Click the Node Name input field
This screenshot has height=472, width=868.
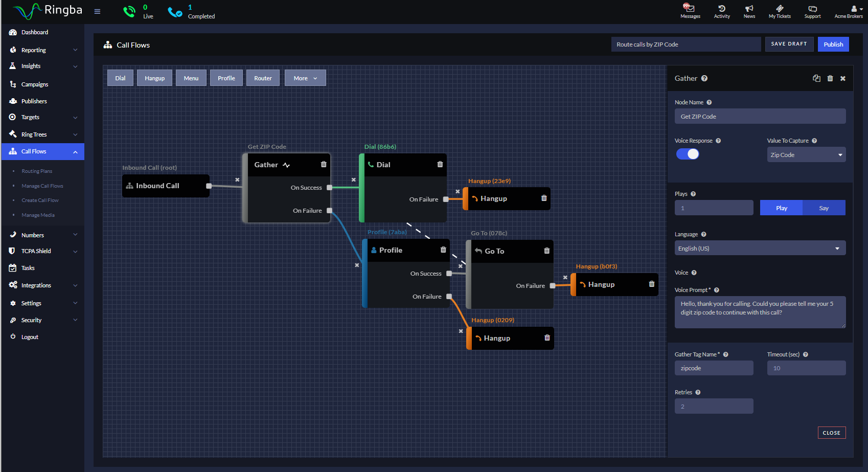point(760,116)
